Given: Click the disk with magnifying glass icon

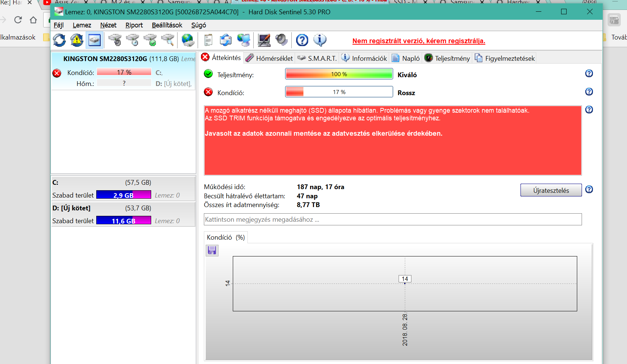Looking at the screenshot, I should pos(168,40).
